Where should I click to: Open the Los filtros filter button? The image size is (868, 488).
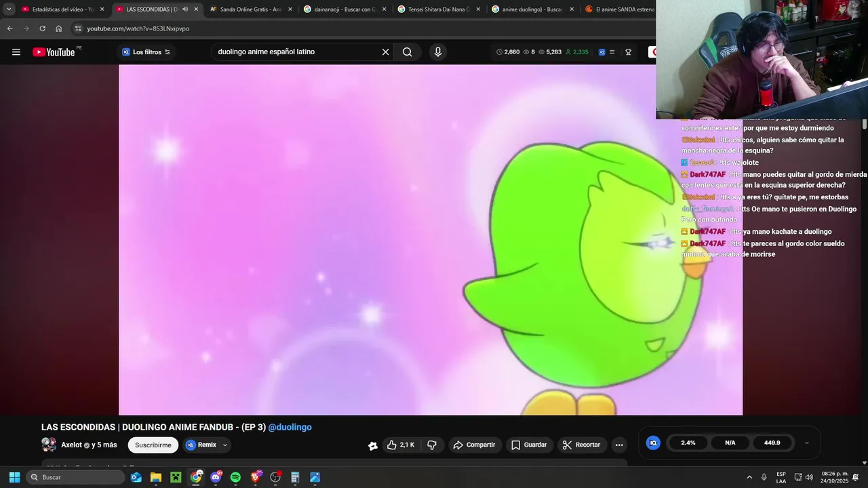click(146, 52)
